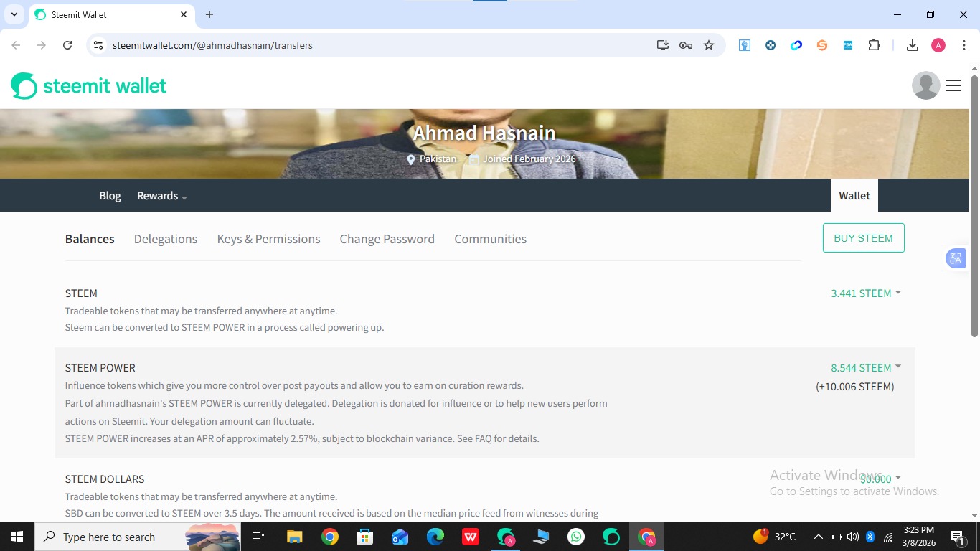Click the raised-fist extension icon
980x551 pixels.
click(x=745, y=45)
